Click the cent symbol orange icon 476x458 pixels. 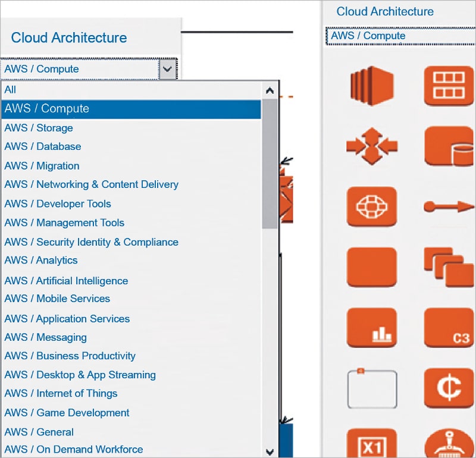449,388
